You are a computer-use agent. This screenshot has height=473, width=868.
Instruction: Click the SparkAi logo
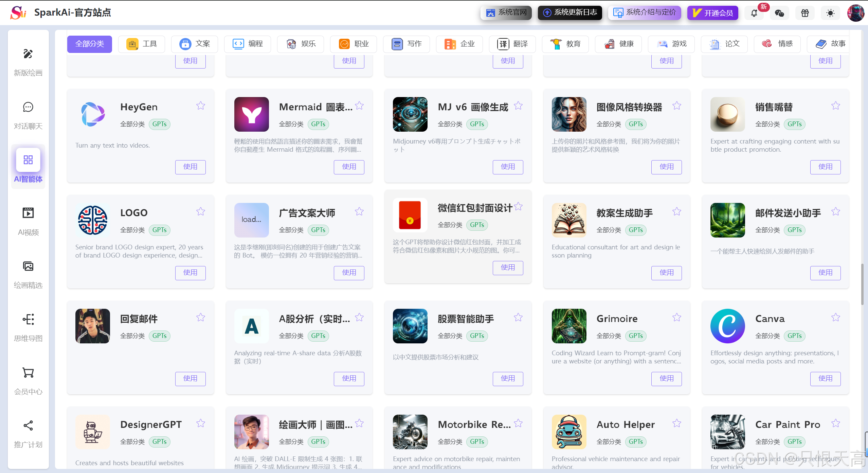(18, 13)
